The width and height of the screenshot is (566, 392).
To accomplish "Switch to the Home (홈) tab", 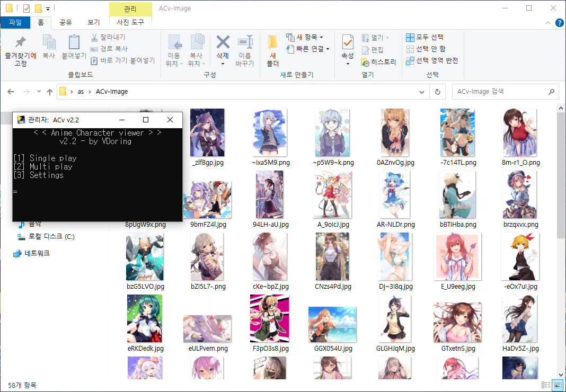I will [x=41, y=22].
